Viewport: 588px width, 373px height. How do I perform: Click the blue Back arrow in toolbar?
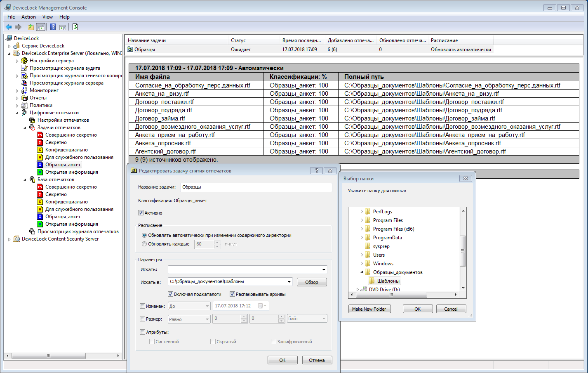tap(8, 27)
